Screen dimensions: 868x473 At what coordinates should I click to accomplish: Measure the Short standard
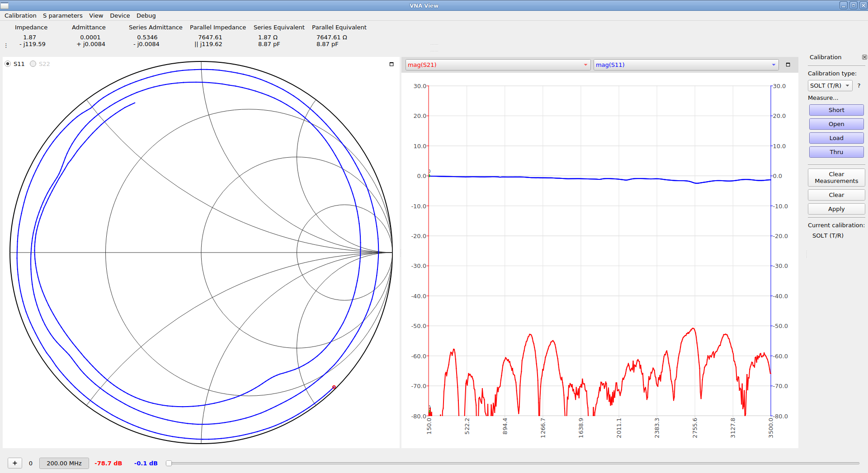pyautogui.click(x=836, y=110)
